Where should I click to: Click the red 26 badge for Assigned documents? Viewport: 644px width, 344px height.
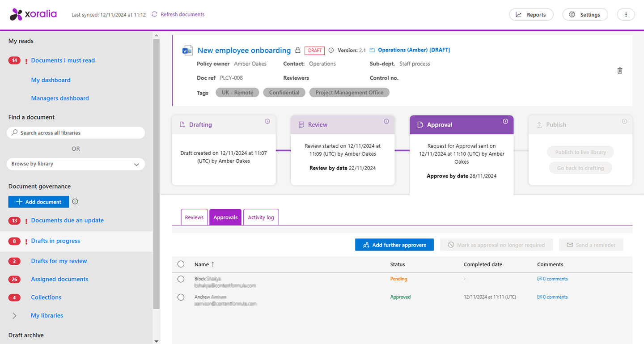14,279
